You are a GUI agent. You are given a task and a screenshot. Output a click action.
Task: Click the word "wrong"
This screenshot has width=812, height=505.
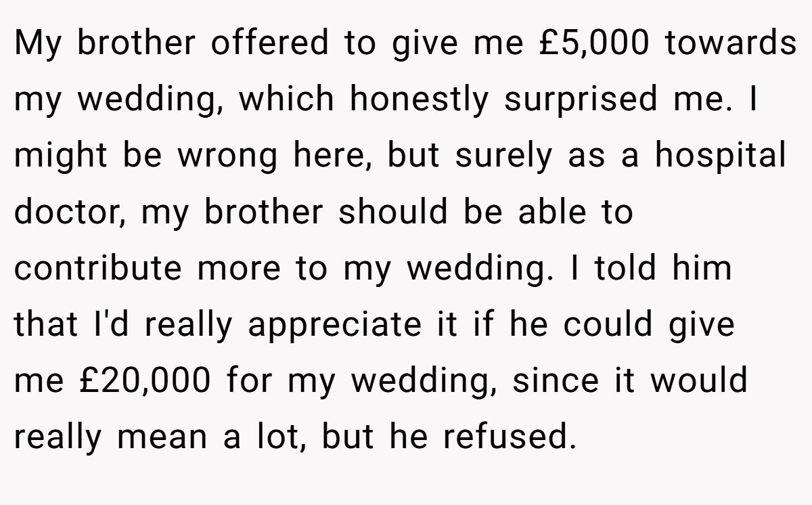227,156
